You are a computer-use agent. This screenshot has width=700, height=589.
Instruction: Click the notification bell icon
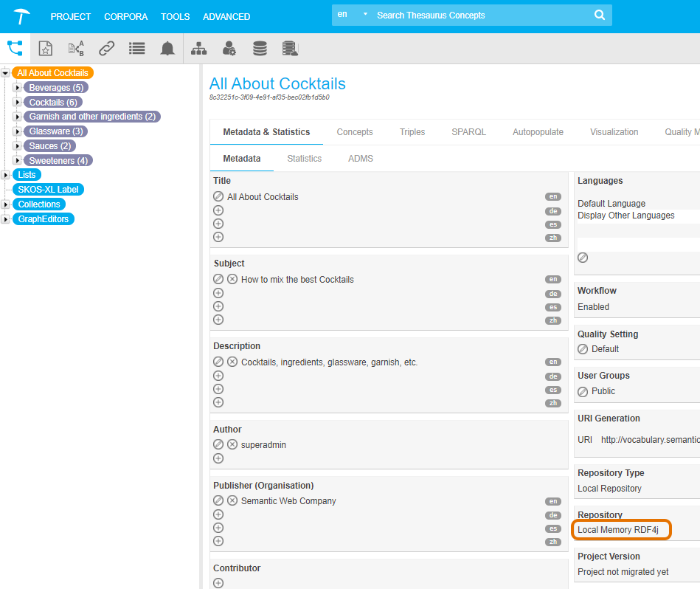(x=168, y=49)
